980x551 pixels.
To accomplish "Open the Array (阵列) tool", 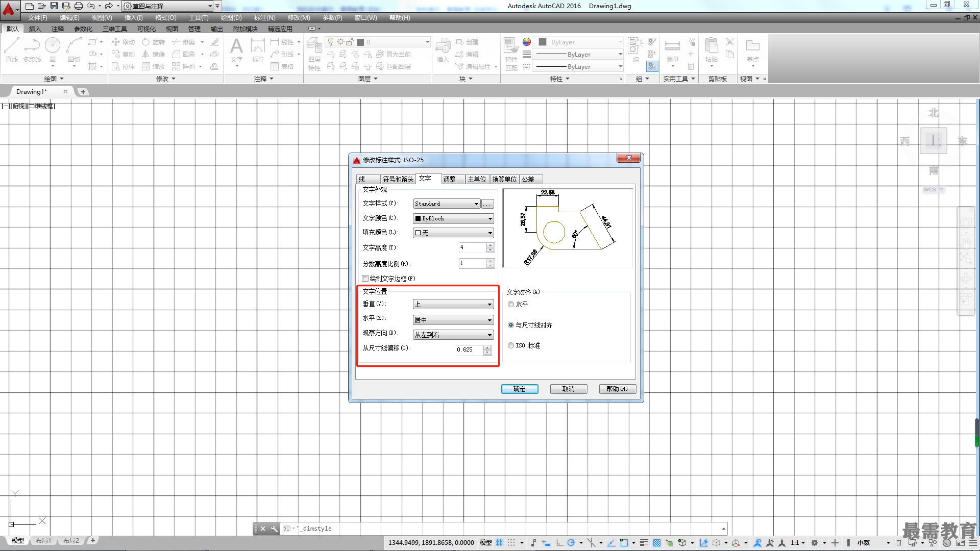I will pyautogui.click(x=184, y=66).
